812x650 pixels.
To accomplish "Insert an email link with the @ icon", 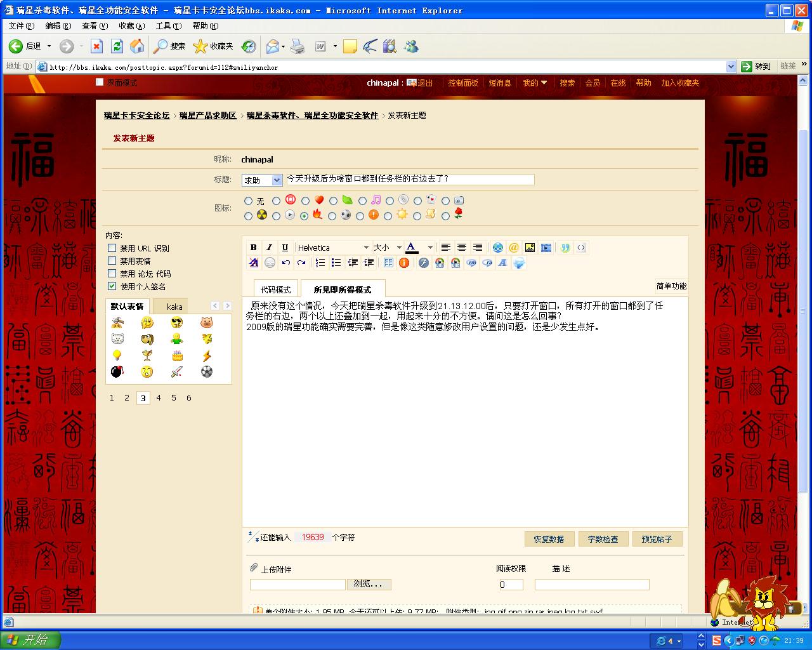I will coord(514,248).
